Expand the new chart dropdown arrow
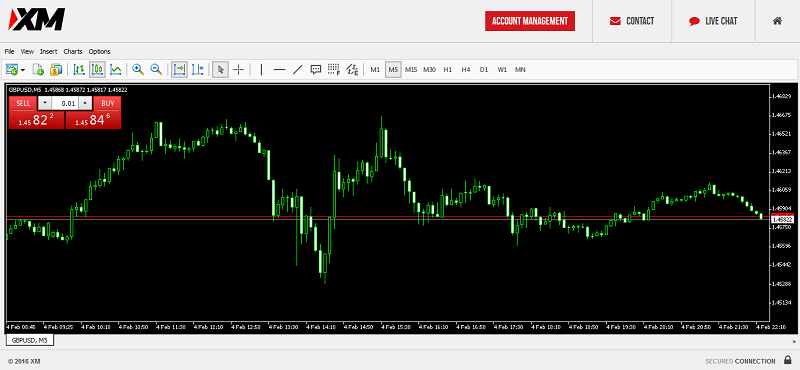 (23, 70)
